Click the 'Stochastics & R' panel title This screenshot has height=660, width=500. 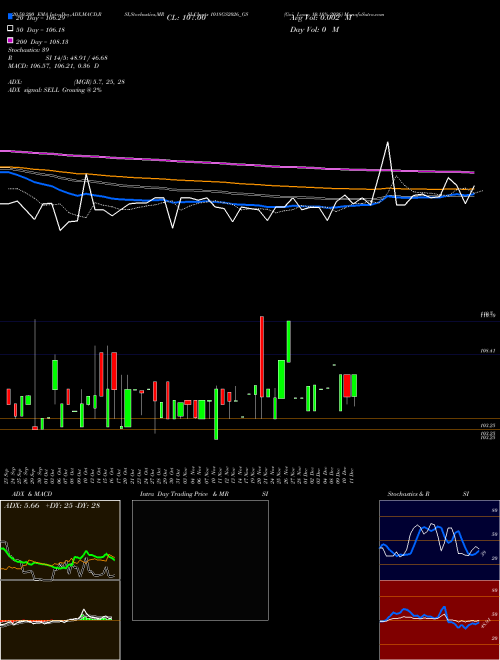click(409, 494)
